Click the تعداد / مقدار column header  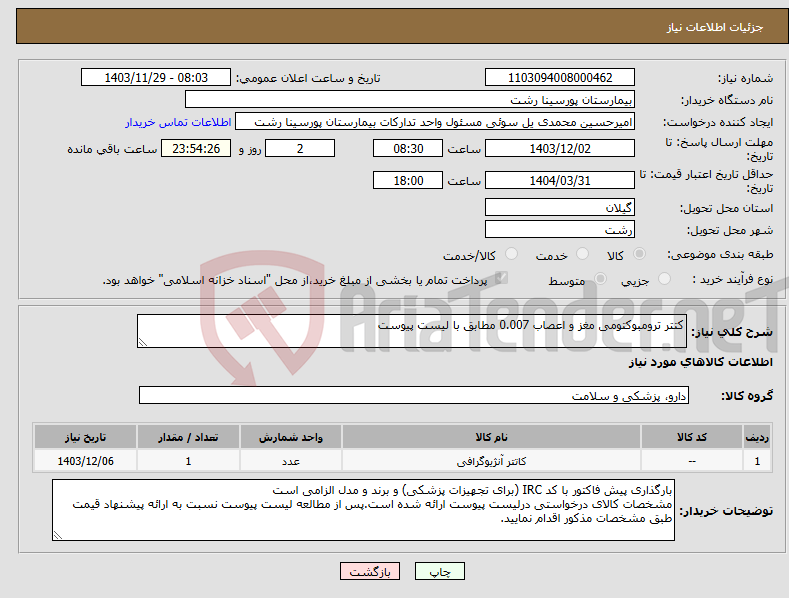coord(188,437)
